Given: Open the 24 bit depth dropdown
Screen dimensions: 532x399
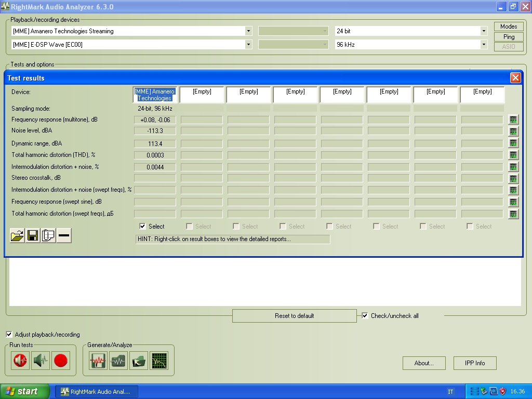Looking at the screenshot, I should tap(484, 31).
